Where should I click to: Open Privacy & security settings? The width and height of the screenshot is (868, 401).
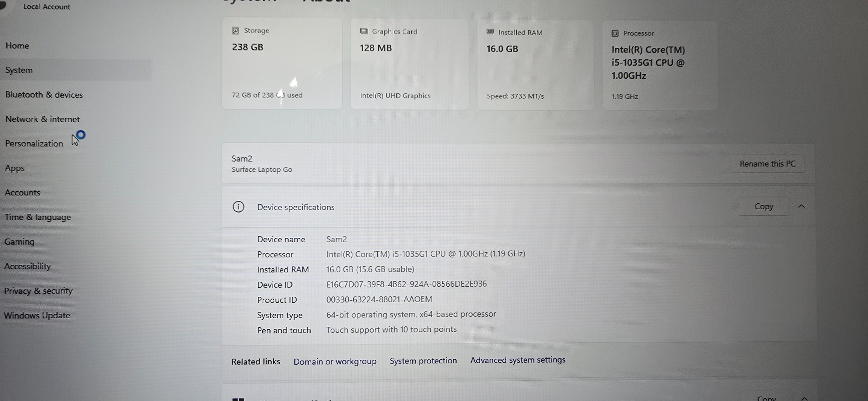[x=38, y=291]
